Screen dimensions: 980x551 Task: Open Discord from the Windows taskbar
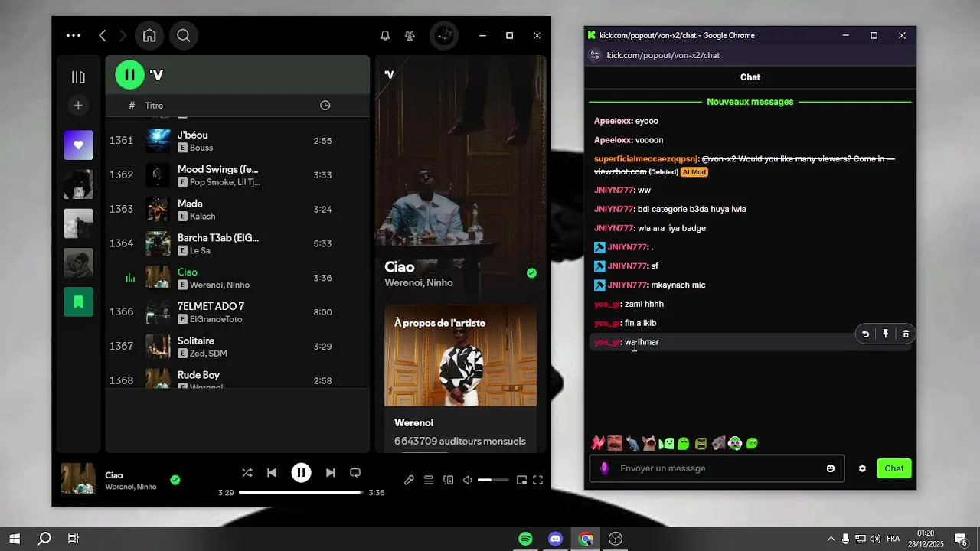click(x=555, y=539)
